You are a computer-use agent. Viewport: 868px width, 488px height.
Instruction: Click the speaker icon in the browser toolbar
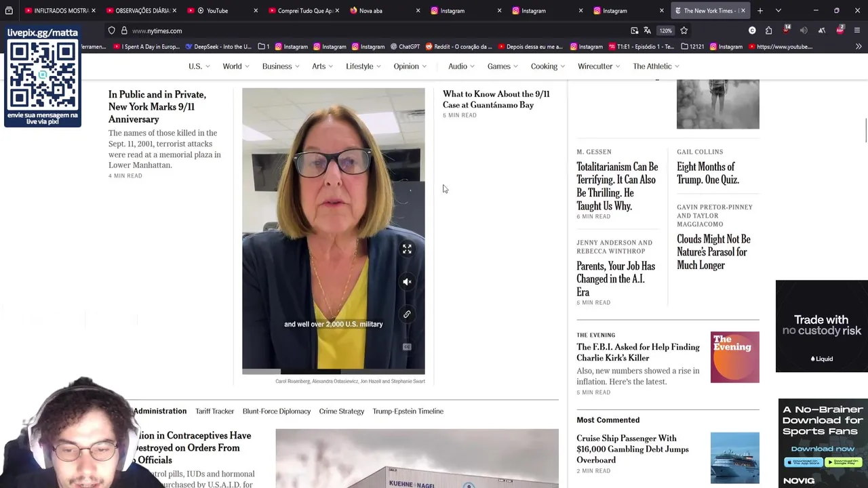tap(804, 30)
